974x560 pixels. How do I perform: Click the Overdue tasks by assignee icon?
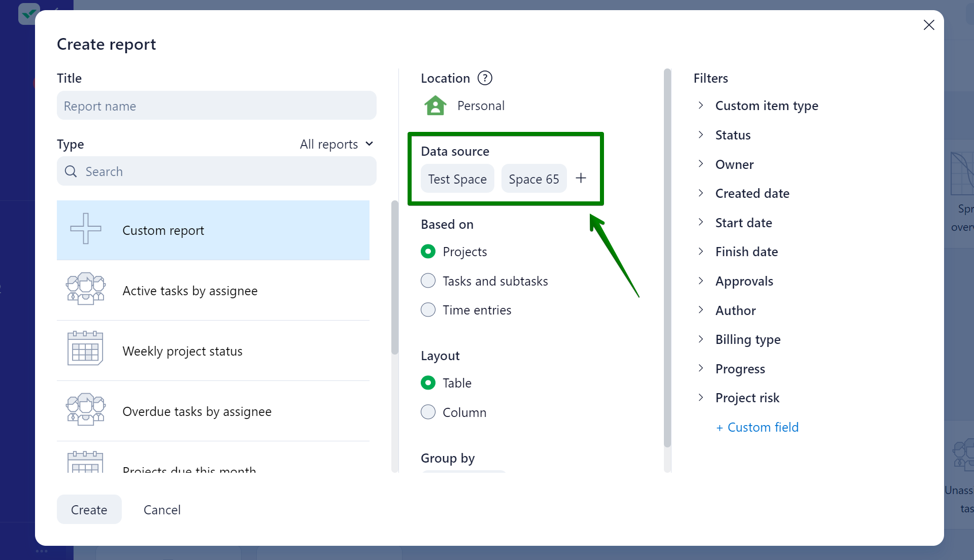85,410
